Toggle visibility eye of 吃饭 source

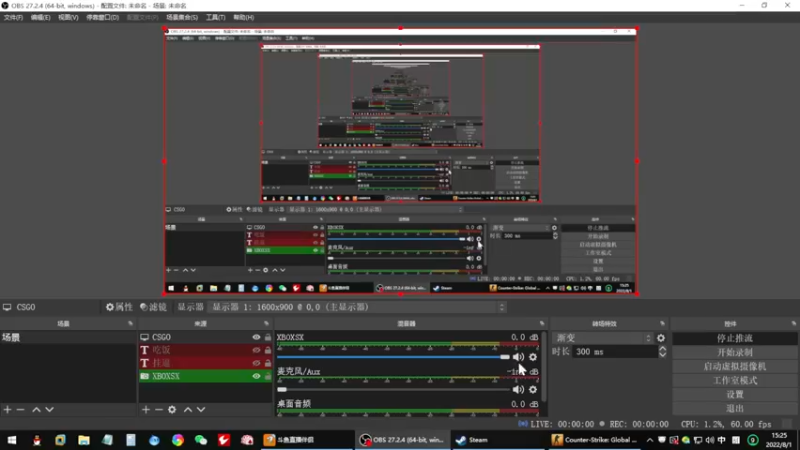pyautogui.click(x=256, y=350)
